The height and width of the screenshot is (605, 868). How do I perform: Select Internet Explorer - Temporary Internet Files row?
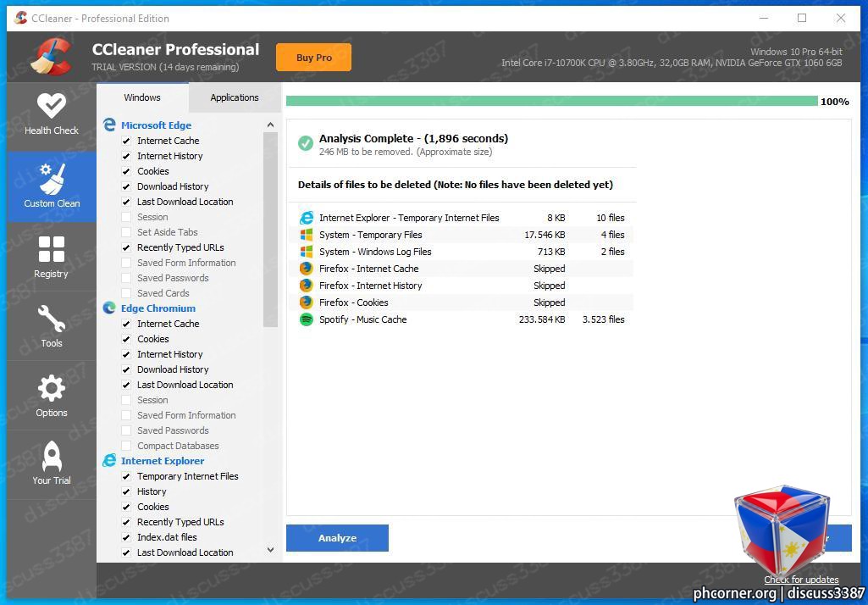462,218
